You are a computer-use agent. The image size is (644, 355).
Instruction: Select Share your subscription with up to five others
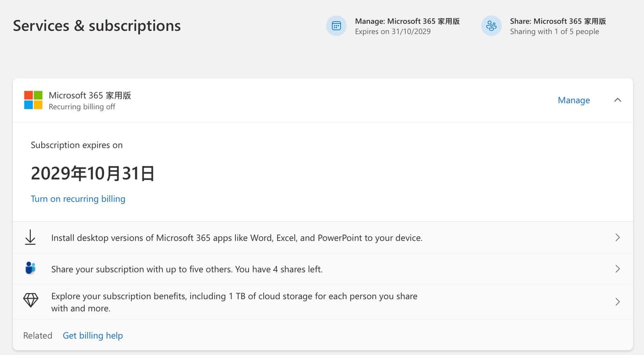point(187,270)
